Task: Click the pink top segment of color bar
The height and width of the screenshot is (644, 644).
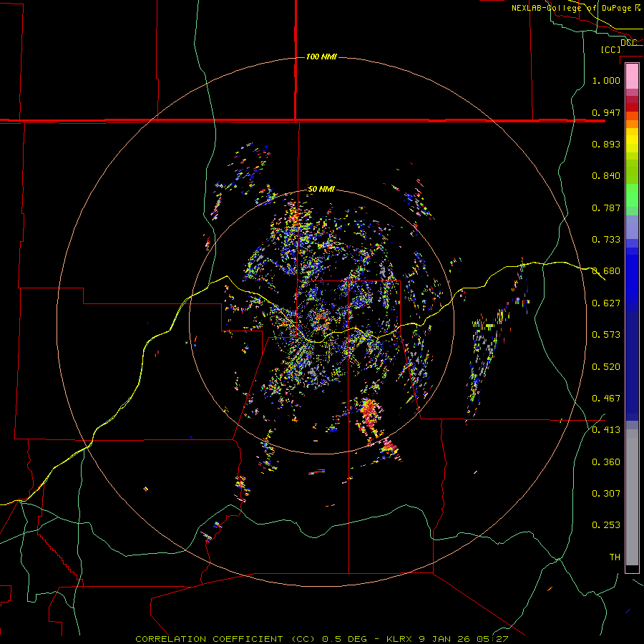Action: (632, 76)
